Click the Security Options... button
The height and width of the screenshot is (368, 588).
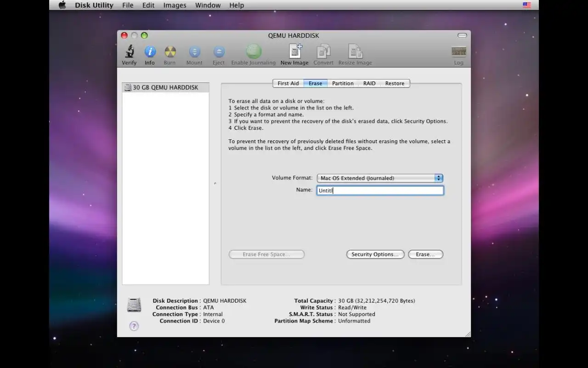click(375, 254)
